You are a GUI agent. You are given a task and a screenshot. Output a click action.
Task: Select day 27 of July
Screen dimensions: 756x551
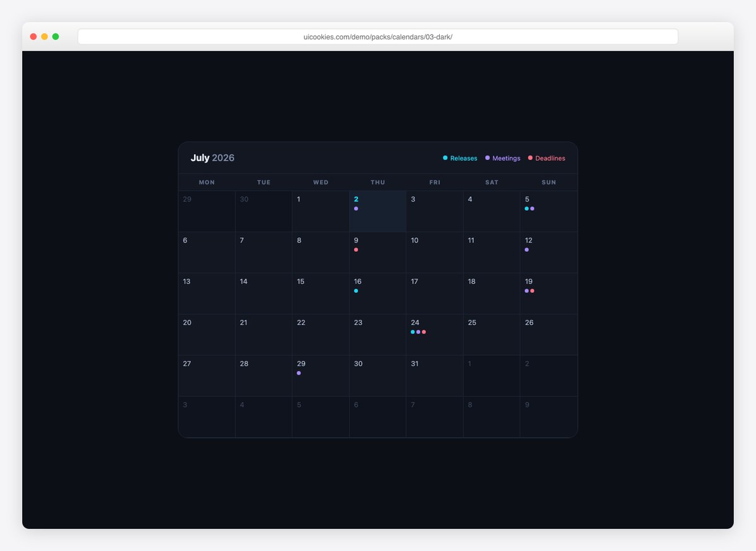[207, 375]
